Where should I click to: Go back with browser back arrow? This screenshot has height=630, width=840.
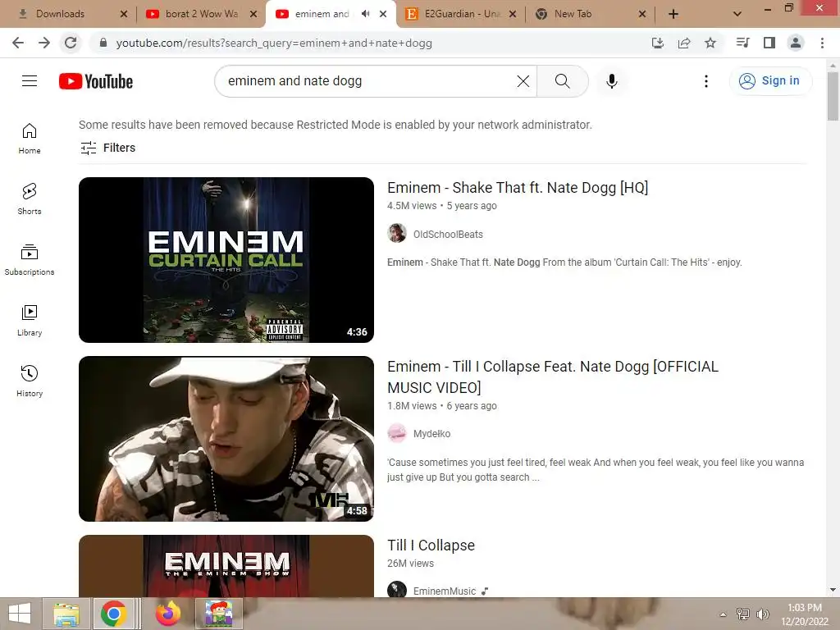pyautogui.click(x=18, y=43)
